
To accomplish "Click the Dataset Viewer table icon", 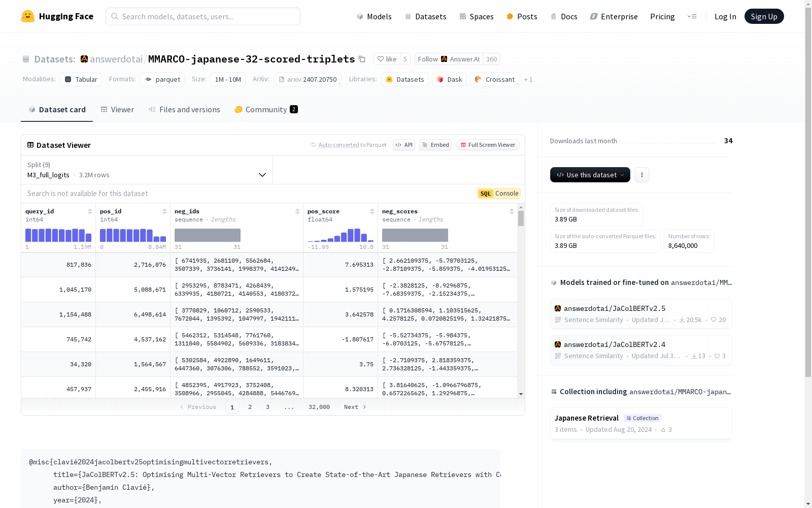I will coord(30,145).
